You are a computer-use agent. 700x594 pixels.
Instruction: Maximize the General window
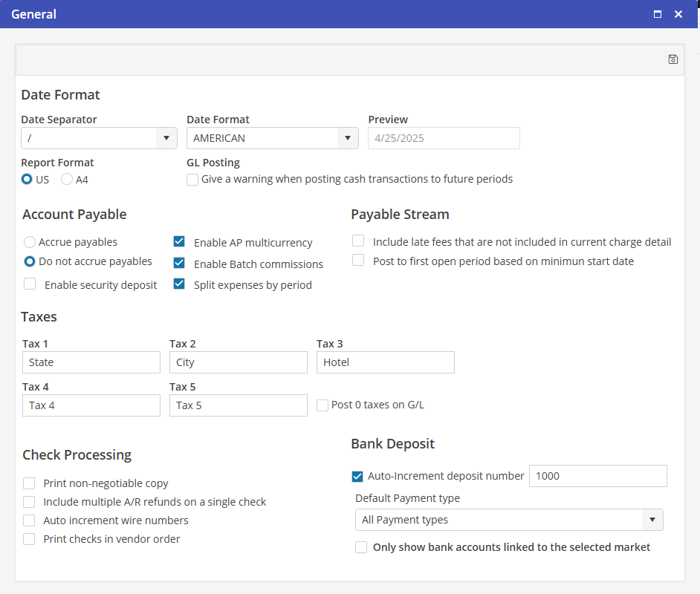pos(657,14)
